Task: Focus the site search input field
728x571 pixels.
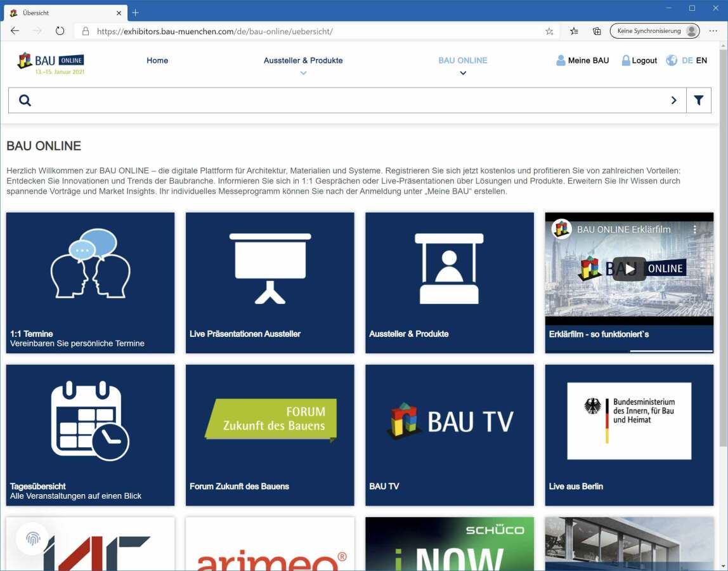Action: pos(348,100)
